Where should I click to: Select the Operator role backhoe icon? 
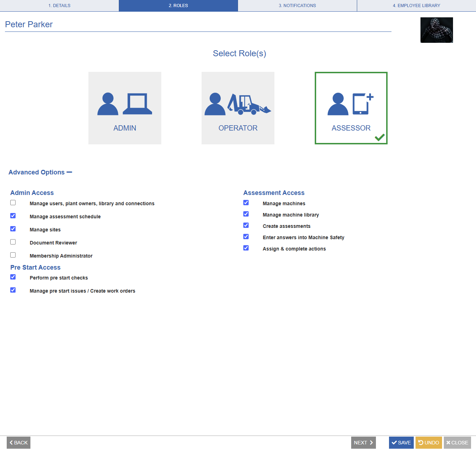coord(249,104)
